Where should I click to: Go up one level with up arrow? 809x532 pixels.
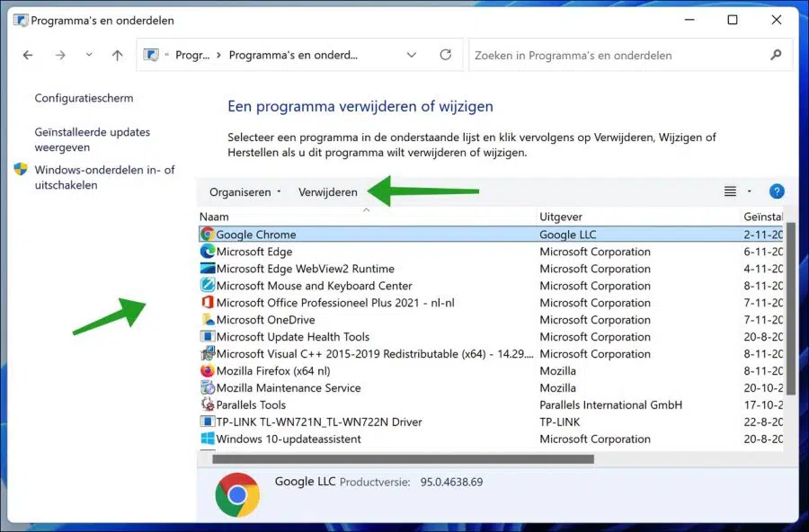pyautogui.click(x=118, y=55)
